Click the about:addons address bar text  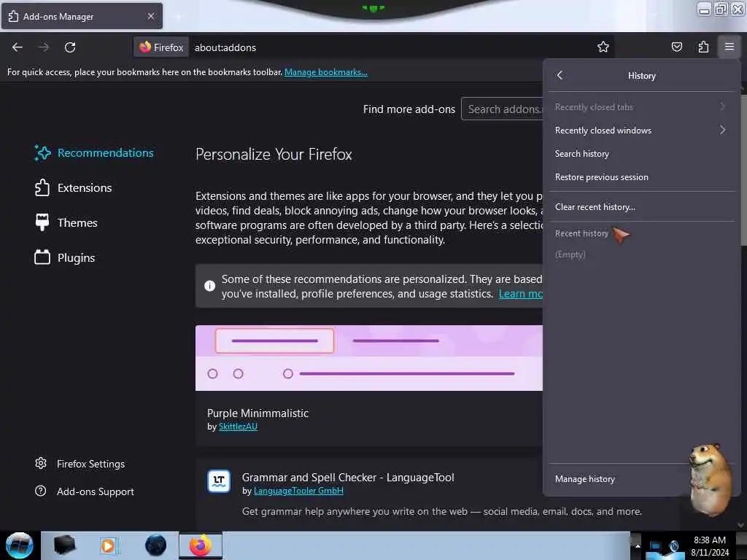pos(225,47)
